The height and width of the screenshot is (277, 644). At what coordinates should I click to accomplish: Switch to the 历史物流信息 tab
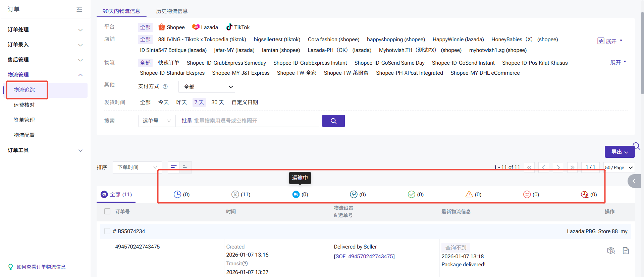point(172,11)
